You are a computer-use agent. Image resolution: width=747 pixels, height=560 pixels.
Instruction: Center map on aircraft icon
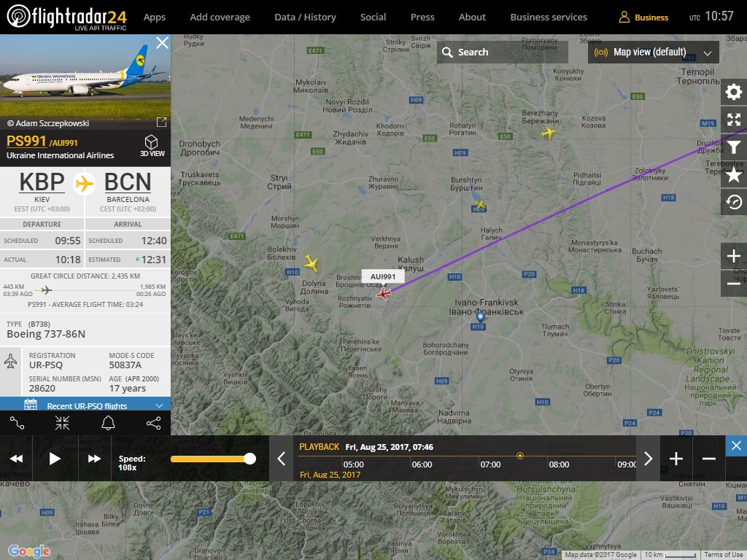coord(63,423)
